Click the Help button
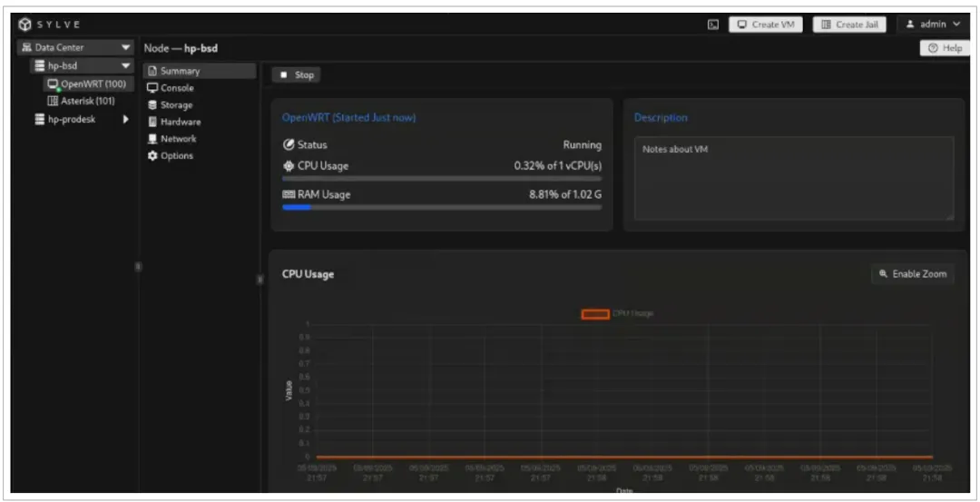 945,48
